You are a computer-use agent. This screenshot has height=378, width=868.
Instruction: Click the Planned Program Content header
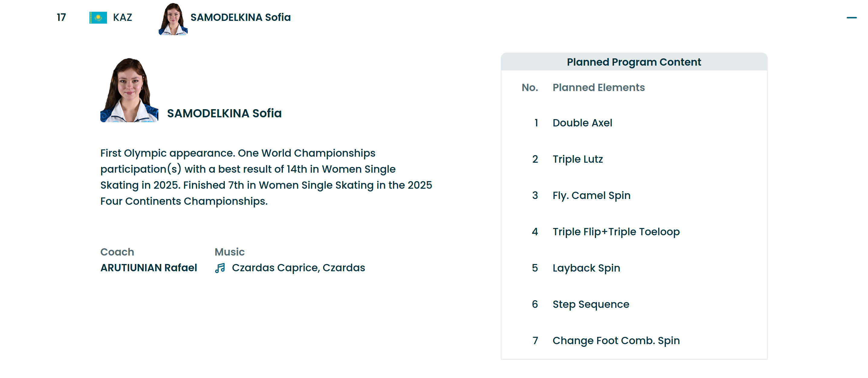633,62
